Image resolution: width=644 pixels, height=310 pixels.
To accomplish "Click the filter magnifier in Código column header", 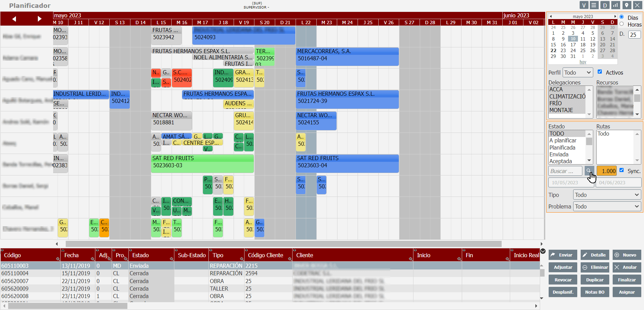I will (58, 259).
